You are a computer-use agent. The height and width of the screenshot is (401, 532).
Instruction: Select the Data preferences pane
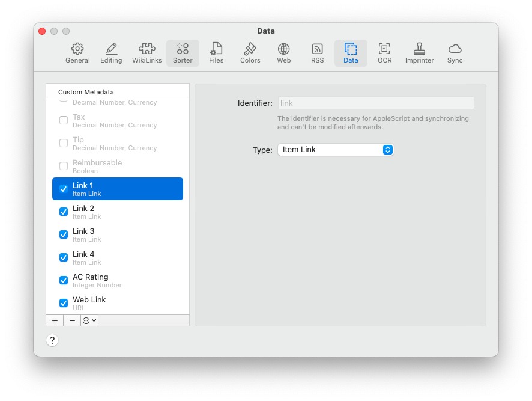[x=351, y=54]
